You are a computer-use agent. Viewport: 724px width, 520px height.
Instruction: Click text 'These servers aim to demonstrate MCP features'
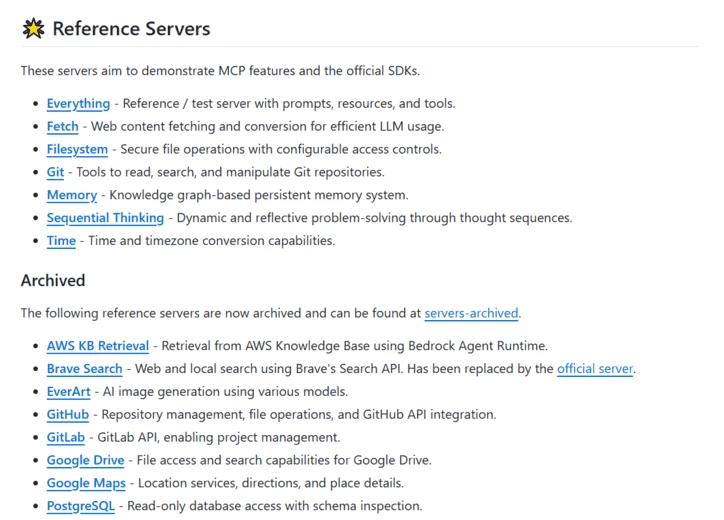[x=158, y=71]
